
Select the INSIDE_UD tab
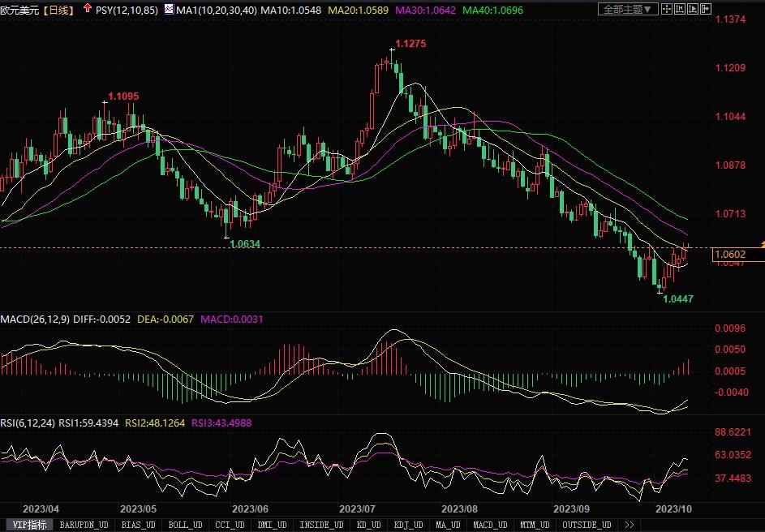click(321, 525)
